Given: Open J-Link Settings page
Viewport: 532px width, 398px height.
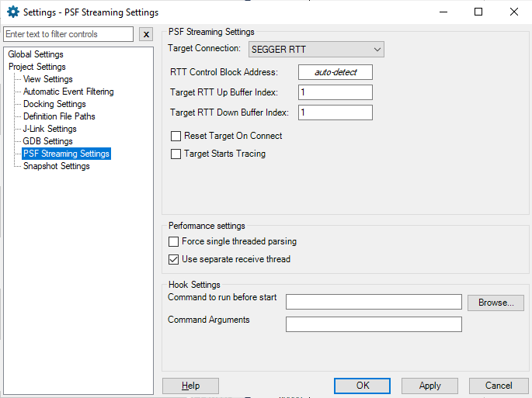Looking at the screenshot, I should [50, 129].
